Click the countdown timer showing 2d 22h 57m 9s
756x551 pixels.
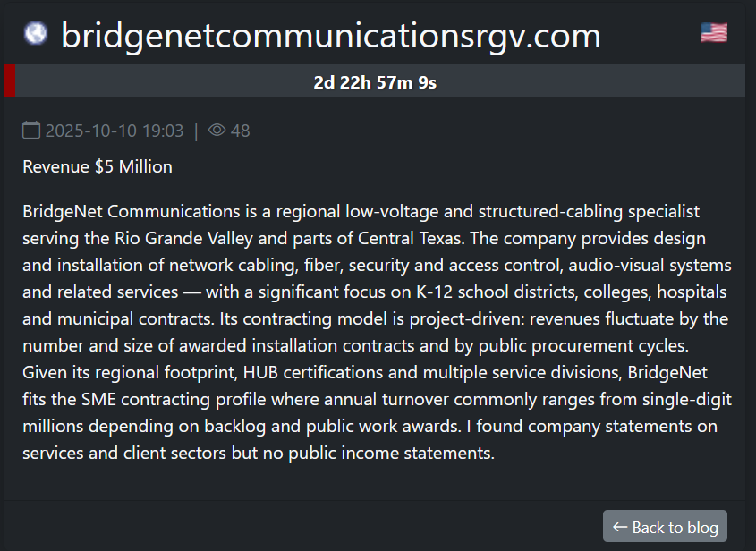[375, 81]
